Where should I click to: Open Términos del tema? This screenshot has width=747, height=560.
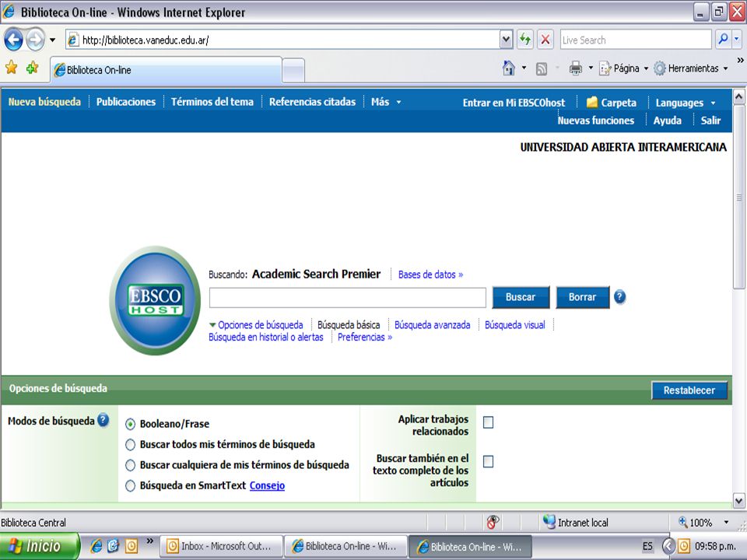click(212, 102)
